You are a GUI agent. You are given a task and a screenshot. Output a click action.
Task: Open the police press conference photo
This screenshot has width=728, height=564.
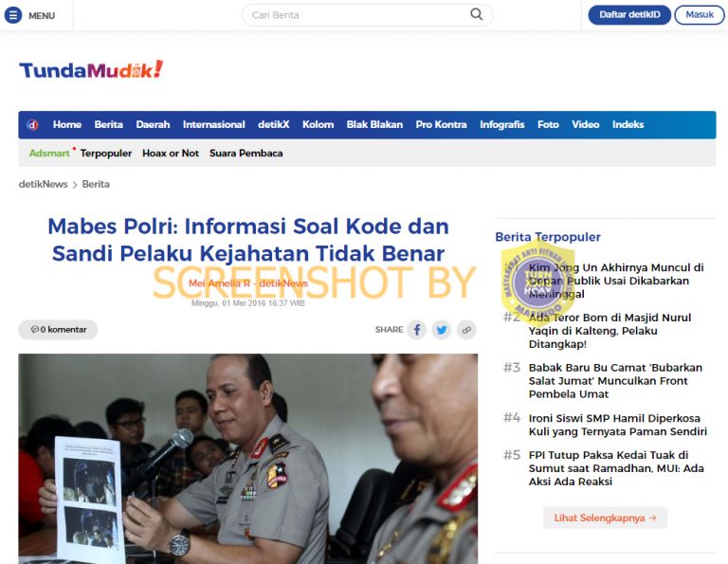pyautogui.click(x=248, y=459)
